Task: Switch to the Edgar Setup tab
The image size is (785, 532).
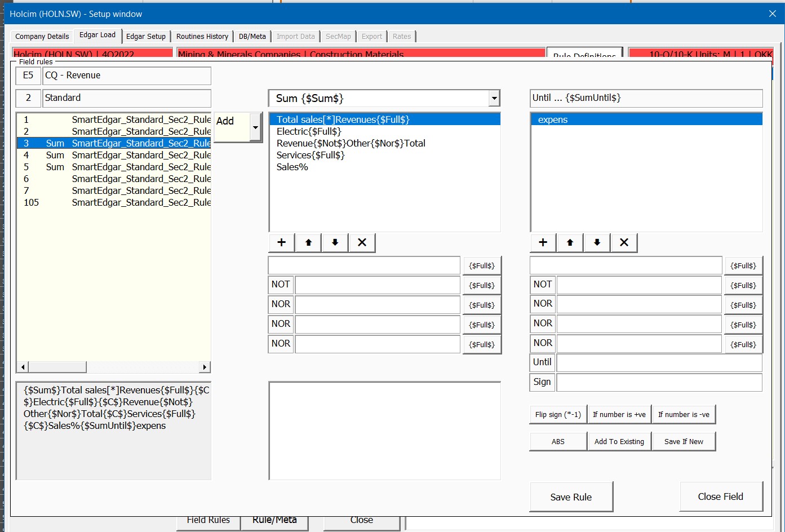Action: 146,37
